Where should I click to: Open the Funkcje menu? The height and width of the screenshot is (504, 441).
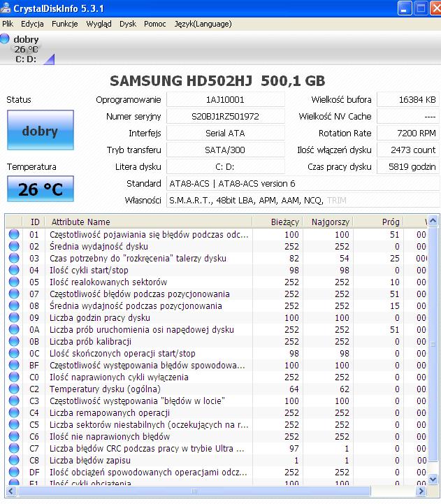point(64,24)
